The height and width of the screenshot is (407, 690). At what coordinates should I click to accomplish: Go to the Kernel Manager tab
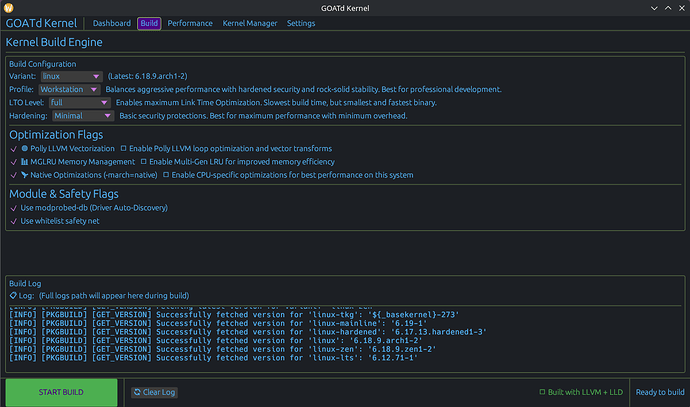click(x=249, y=22)
